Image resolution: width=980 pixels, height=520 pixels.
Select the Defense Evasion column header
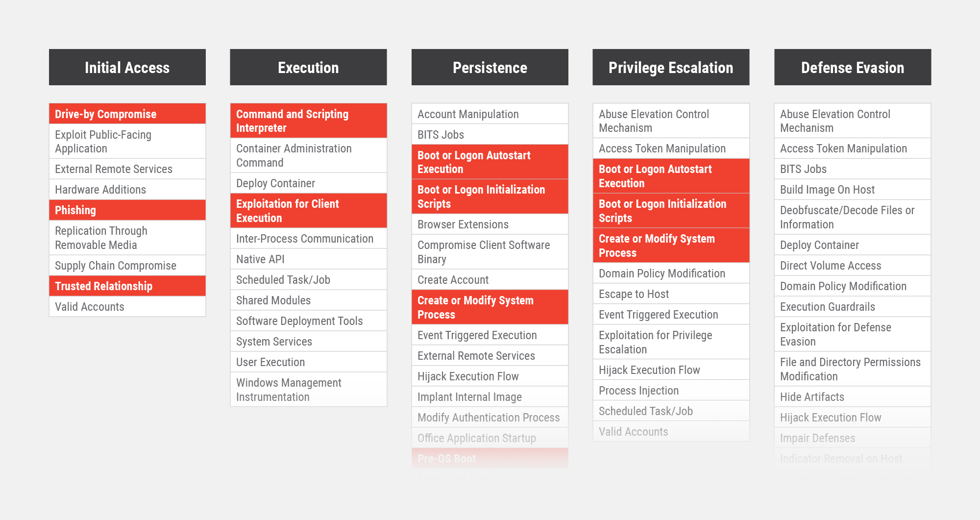(853, 67)
